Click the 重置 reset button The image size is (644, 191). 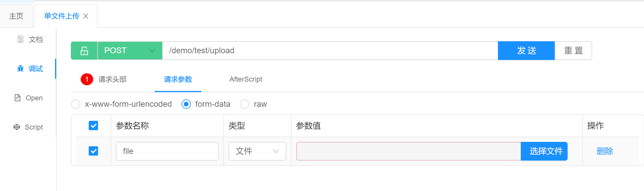(x=573, y=50)
